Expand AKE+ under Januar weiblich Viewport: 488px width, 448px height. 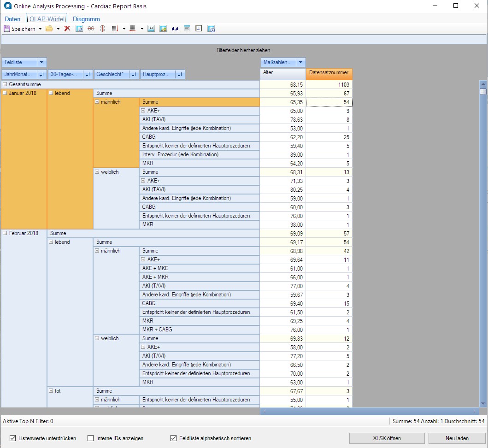tap(143, 180)
